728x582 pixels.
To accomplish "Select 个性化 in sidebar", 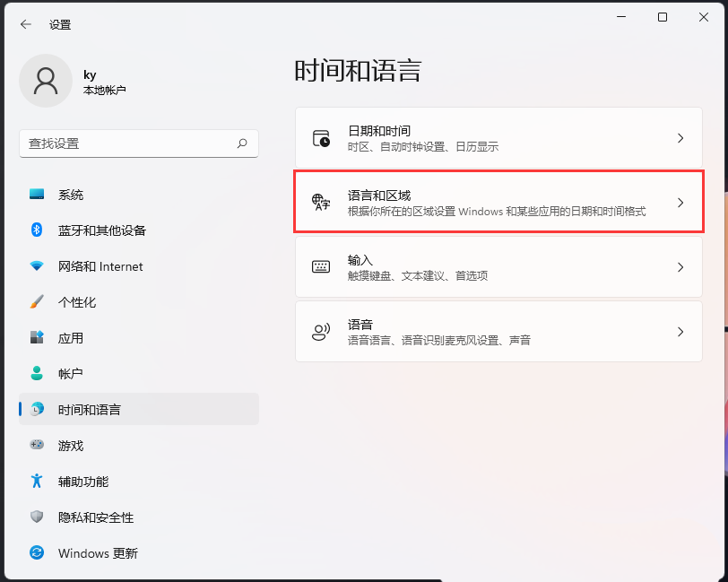I will (139, 302).
